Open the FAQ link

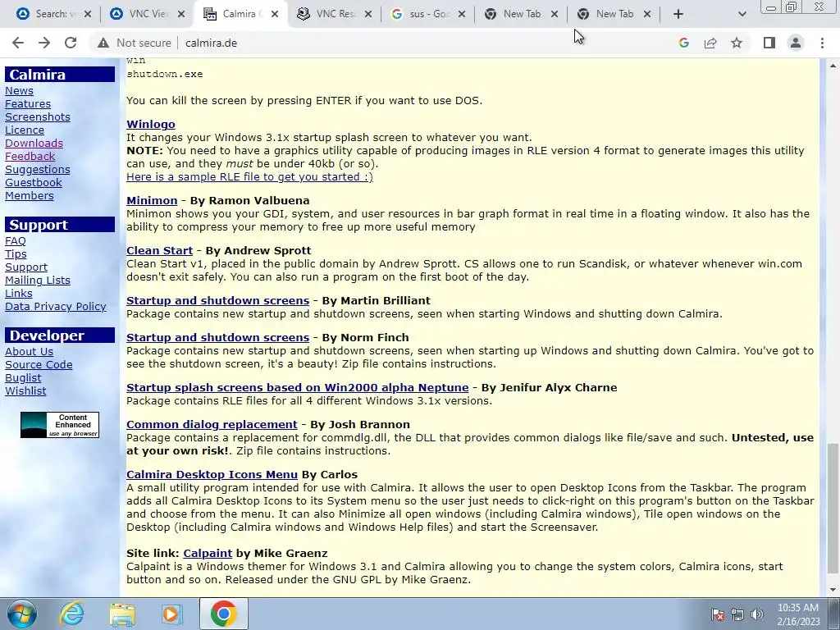[x=15, y=241]
